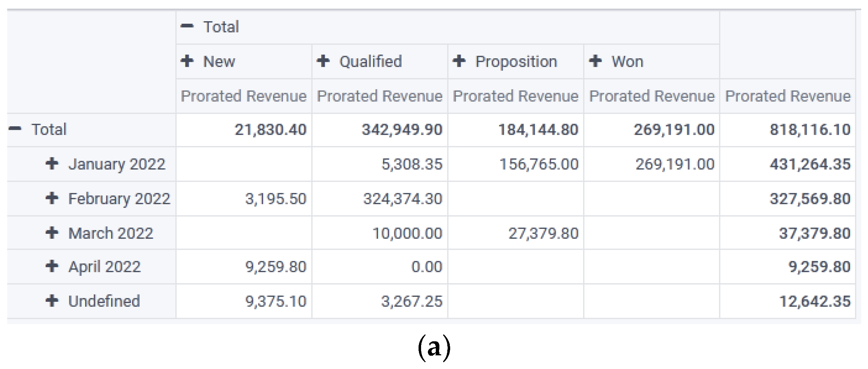This screenshot has width=868, height=369.
Task: Click Won value 269,191.00 for January 2022
Action: click(675, 164)
